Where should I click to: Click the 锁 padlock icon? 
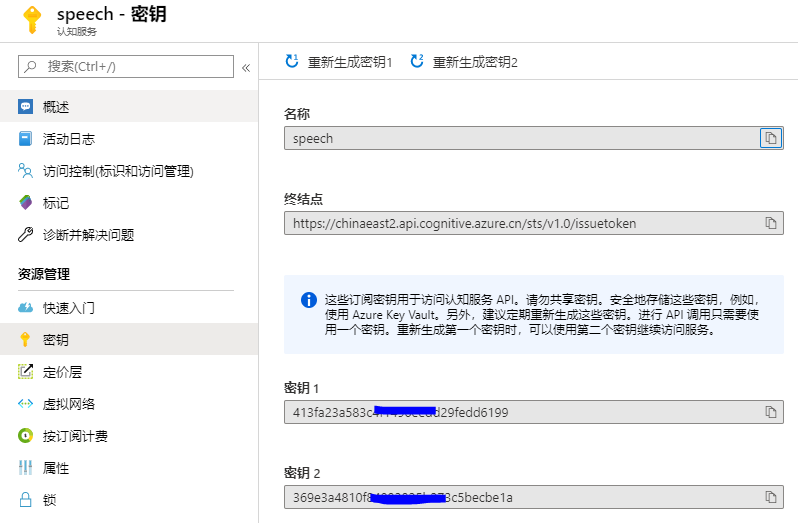coord(25,500)
